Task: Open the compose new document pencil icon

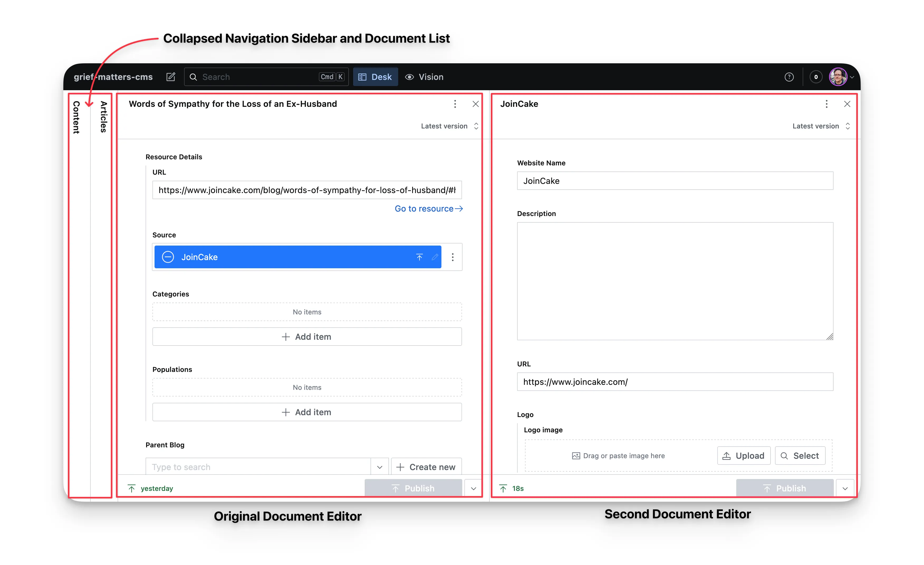Action: (171, 76)
